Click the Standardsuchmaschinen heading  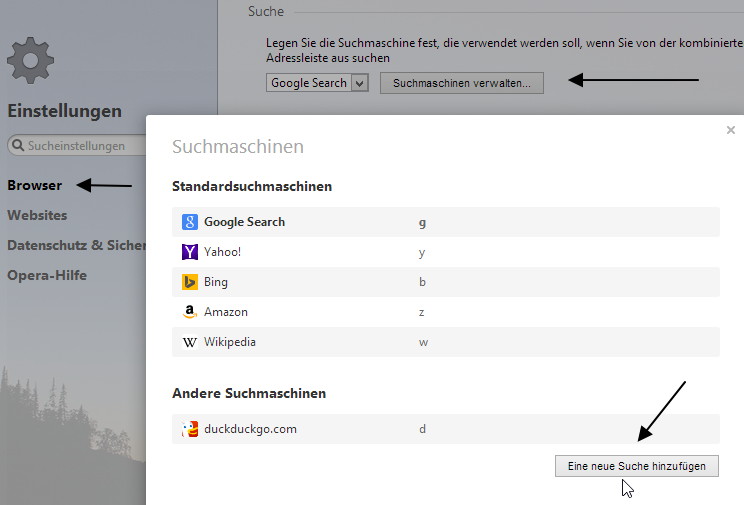252,186
